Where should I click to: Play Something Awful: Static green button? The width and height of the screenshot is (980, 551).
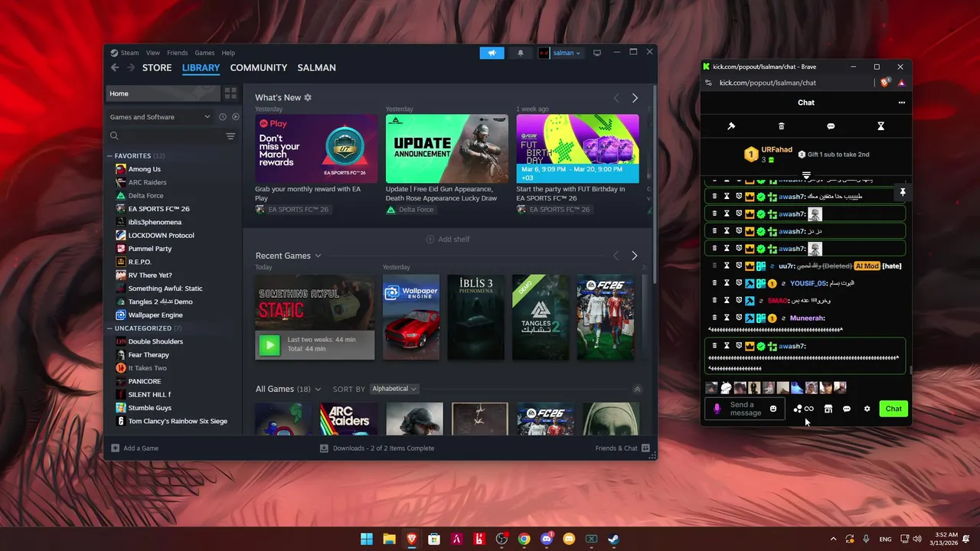pyautogui.click(x=269, y=344)
